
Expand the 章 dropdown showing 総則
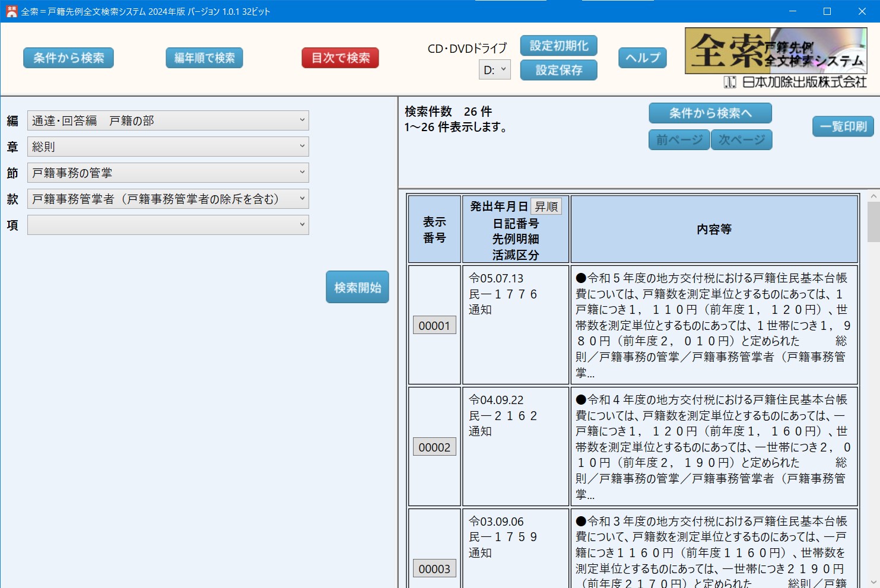click(168, 147)
